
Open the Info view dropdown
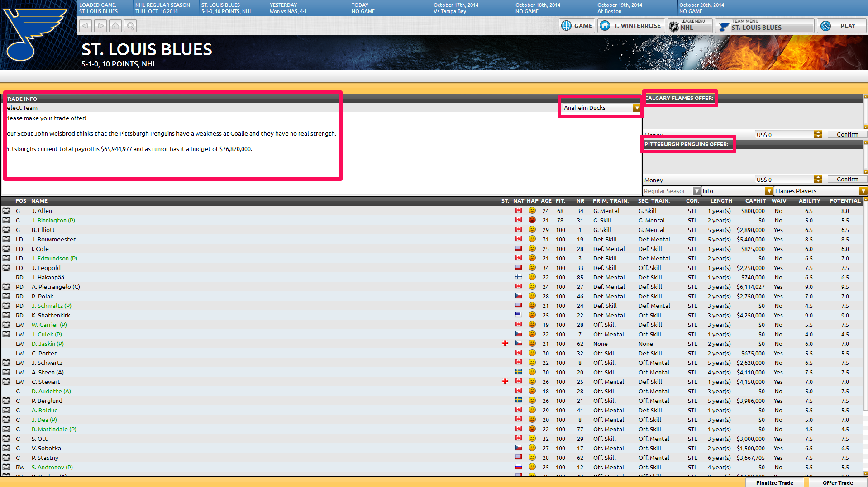pos(737,191)
